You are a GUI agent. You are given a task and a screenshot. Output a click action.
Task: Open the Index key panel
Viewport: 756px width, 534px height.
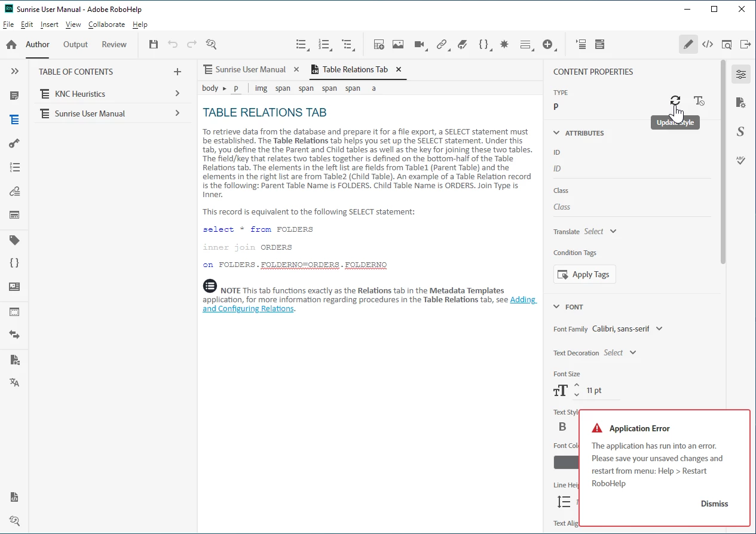tap(15, 143)
